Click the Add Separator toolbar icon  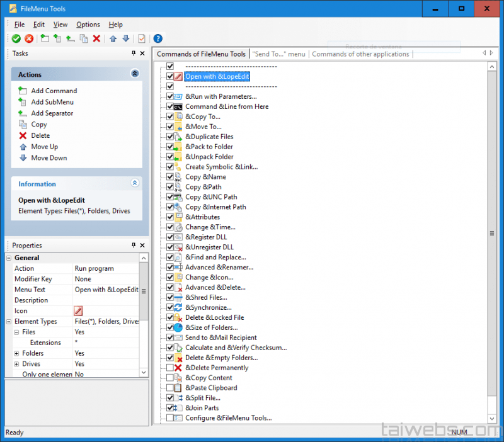tap(69, 38)
